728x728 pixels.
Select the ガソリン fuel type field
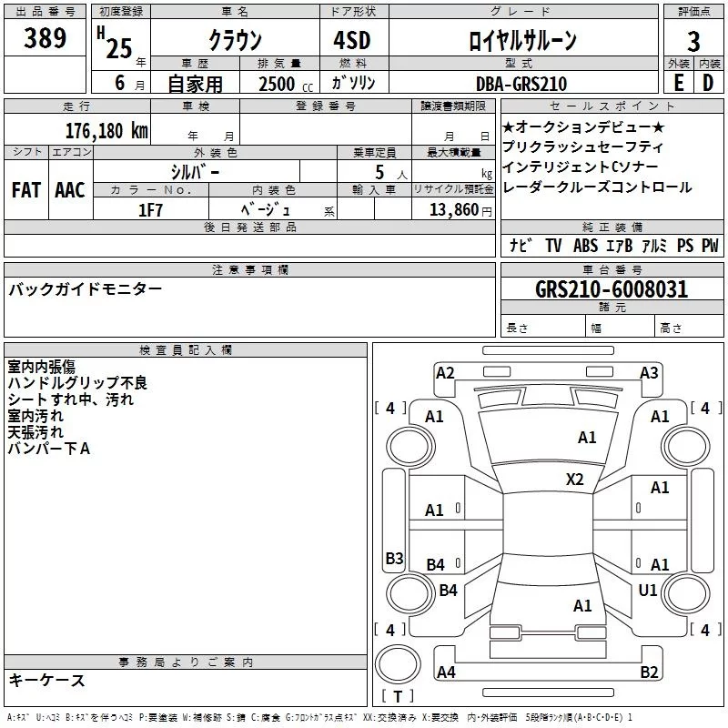pyautogui.click(x=353, y=83)
